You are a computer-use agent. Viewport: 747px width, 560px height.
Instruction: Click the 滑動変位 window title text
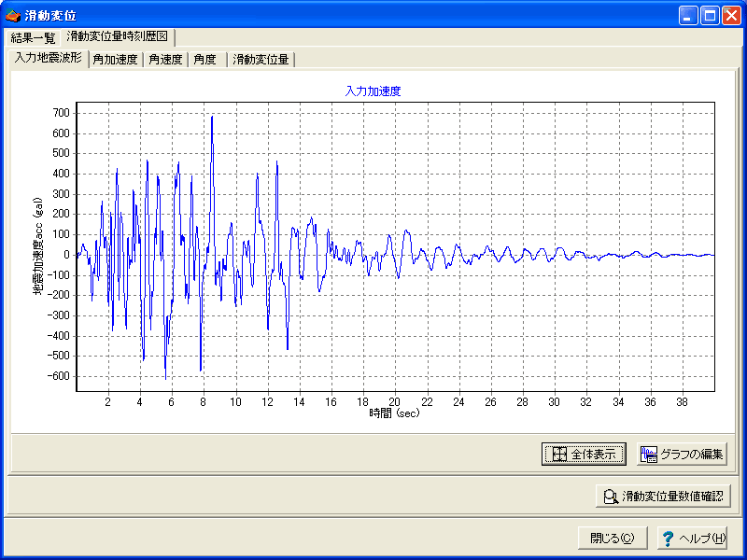(50, 16)
